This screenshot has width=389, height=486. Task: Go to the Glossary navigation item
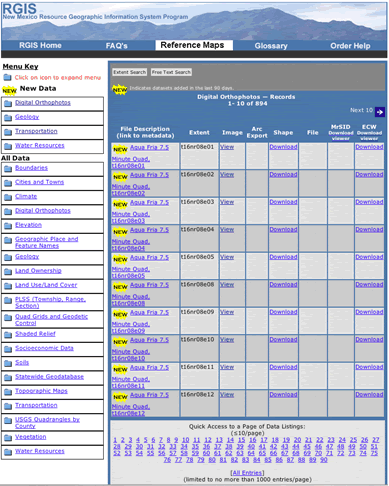[x=271, y=46]
